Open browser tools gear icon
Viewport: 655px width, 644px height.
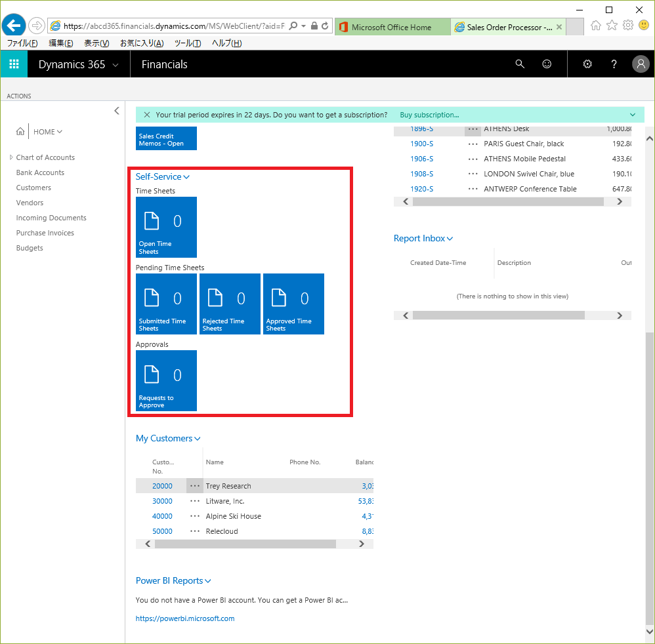pos(628,26)
